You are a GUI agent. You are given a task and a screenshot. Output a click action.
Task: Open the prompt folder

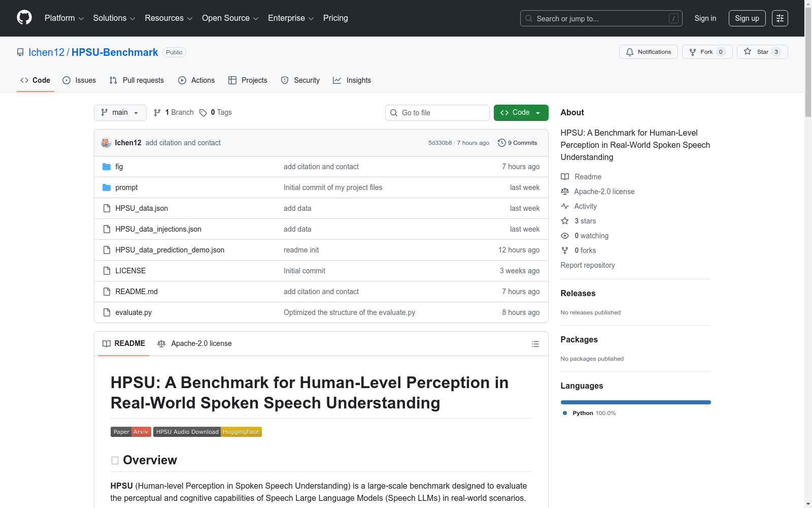coord(126,187)
